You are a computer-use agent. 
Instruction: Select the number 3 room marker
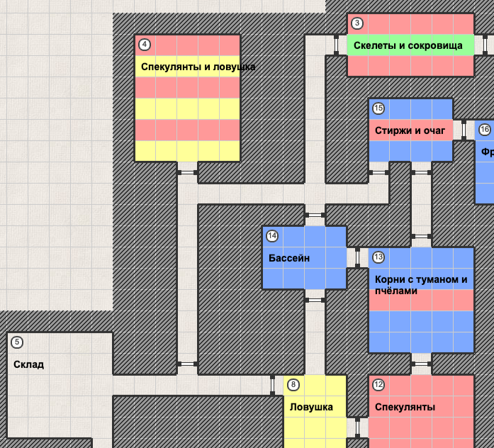(x=357, y=23)
